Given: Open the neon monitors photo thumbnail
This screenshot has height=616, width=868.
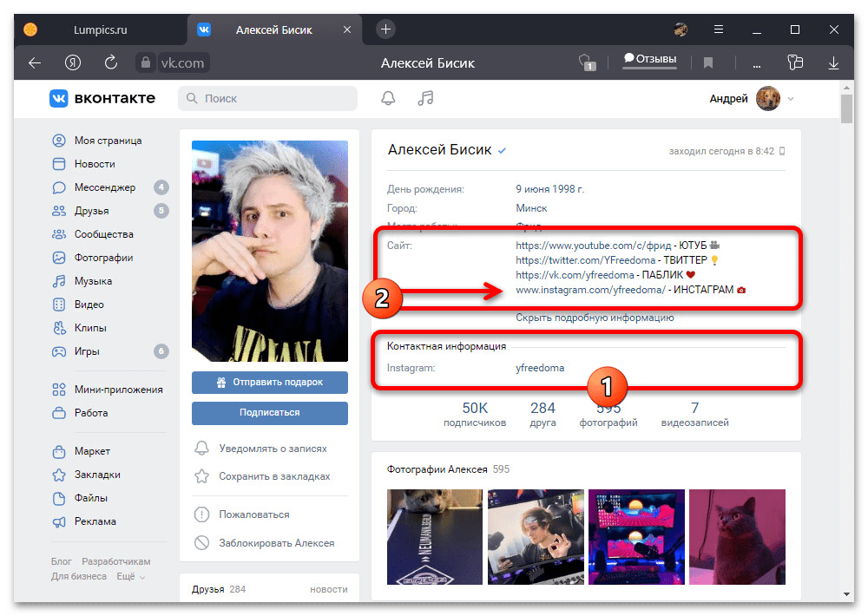Looking at the screenshot, I should coord(636,537).
